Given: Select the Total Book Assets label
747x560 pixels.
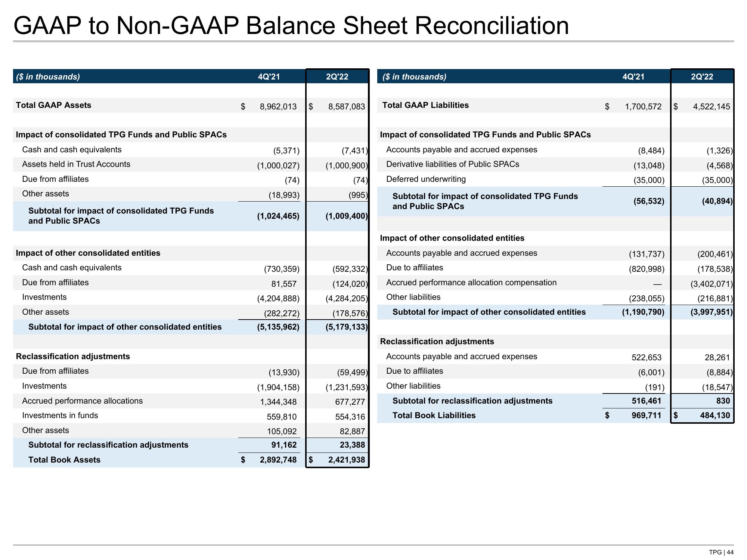Looking at the screenshot, I should [64, 460].
